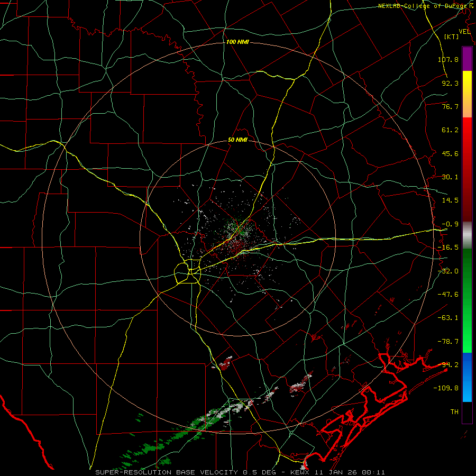Click the [KT] units label

(x=452, y=36)
